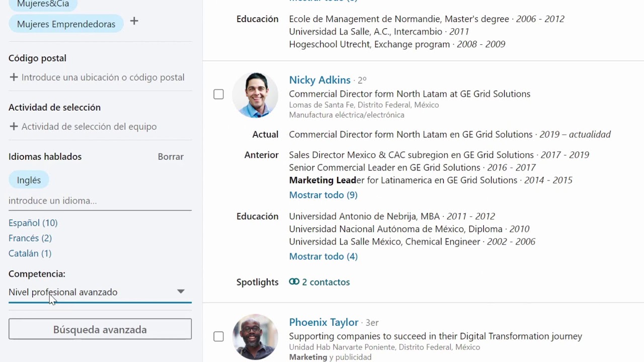This screenshot has height=362, width=644.
Task: Add another group with plus icon
Action: pyautogui.click(x=134, y=21)
